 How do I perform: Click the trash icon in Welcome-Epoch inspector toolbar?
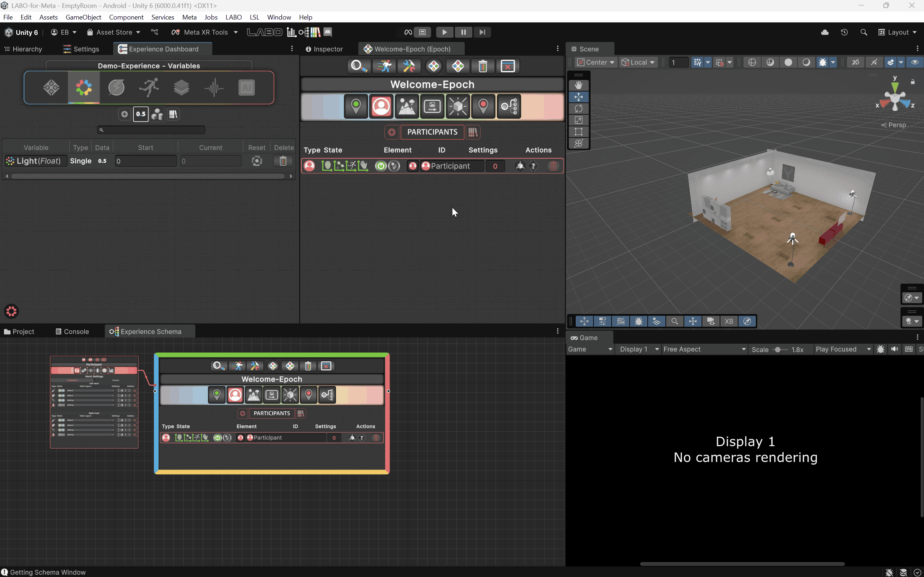[x=482, y=66]
